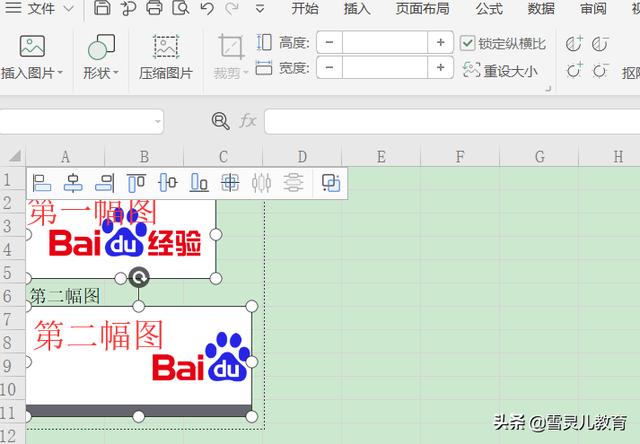Decrease 宽度 with the minus button
640x444 pixels.
coord(329,67)
